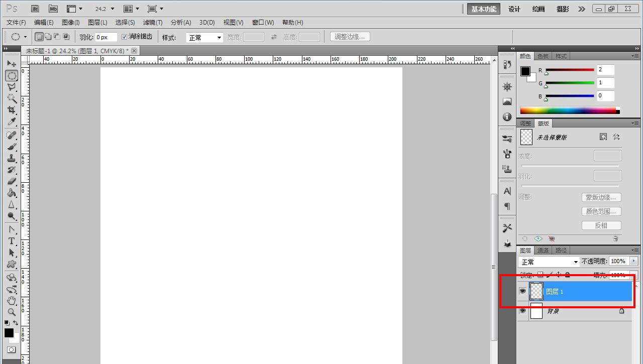The height and width of the screenshot is (364, 643).
Task: Toggle anti-alias checkbox 消除锯齿
Action: [x=125, y=37]
